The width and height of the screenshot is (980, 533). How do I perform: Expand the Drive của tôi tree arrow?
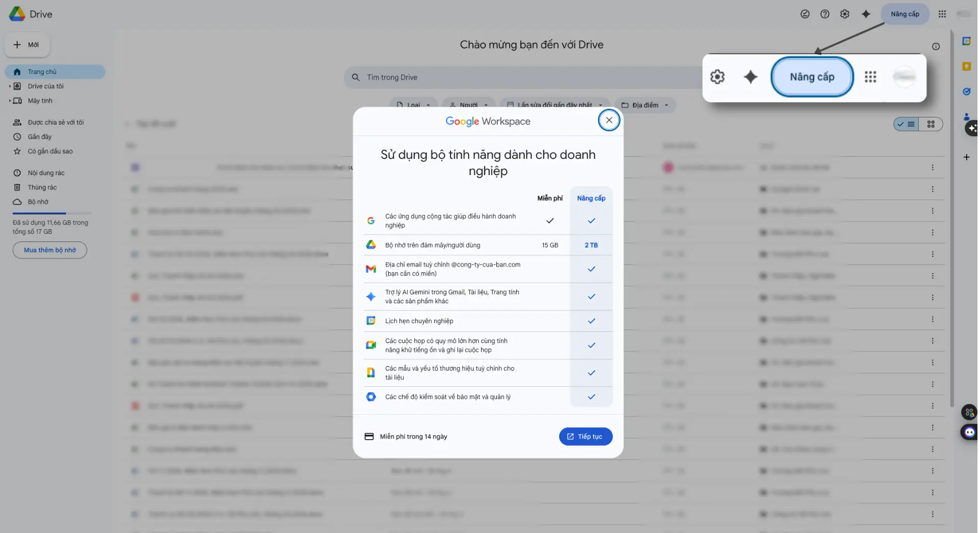9,86
